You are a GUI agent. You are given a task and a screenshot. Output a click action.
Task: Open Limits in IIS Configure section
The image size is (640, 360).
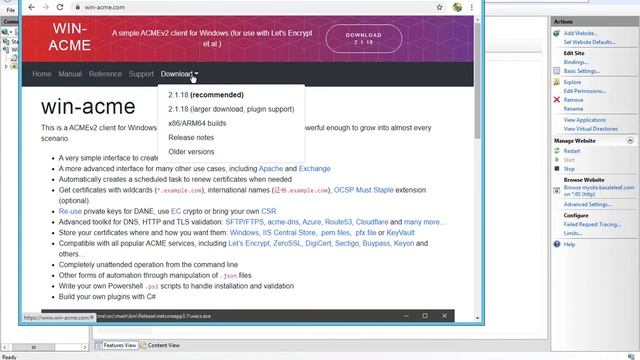click(573, 233)
